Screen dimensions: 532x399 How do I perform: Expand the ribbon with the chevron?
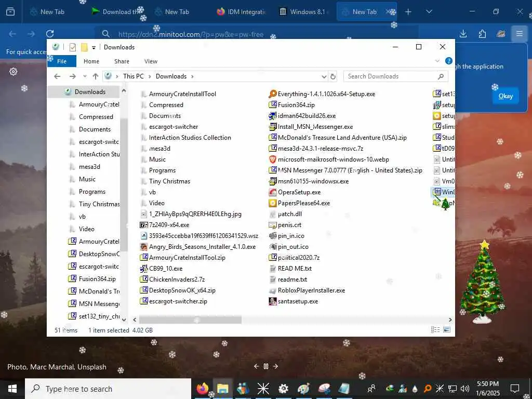point(437,61)
